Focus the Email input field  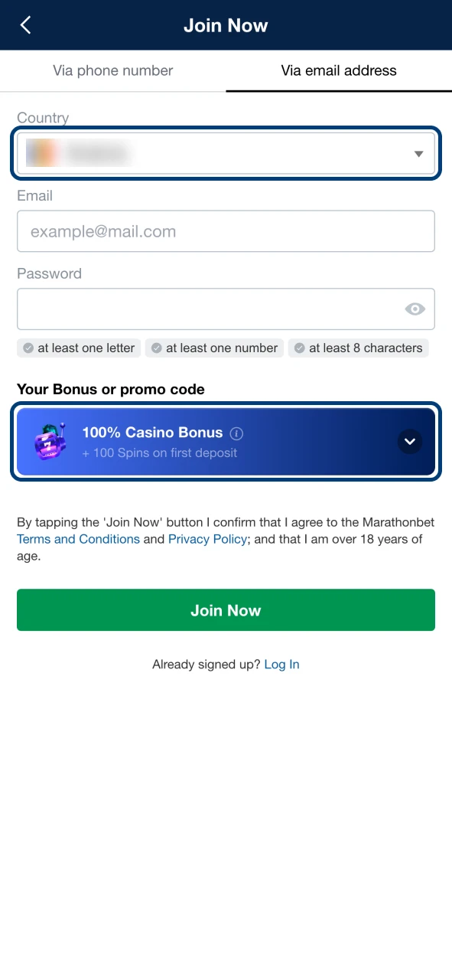coord(226,231)
